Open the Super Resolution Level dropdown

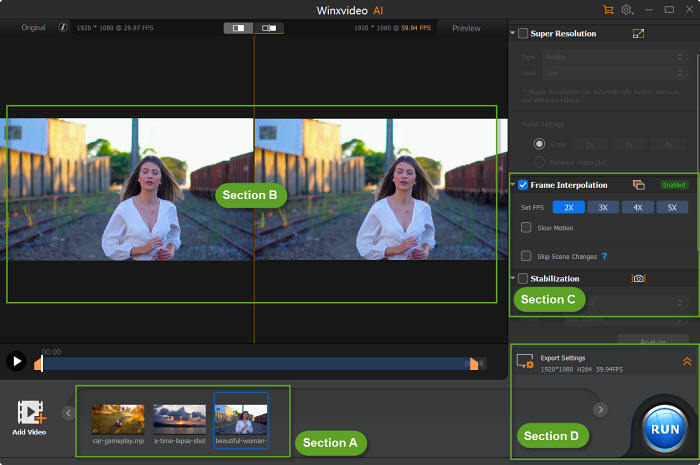(614, 73)
